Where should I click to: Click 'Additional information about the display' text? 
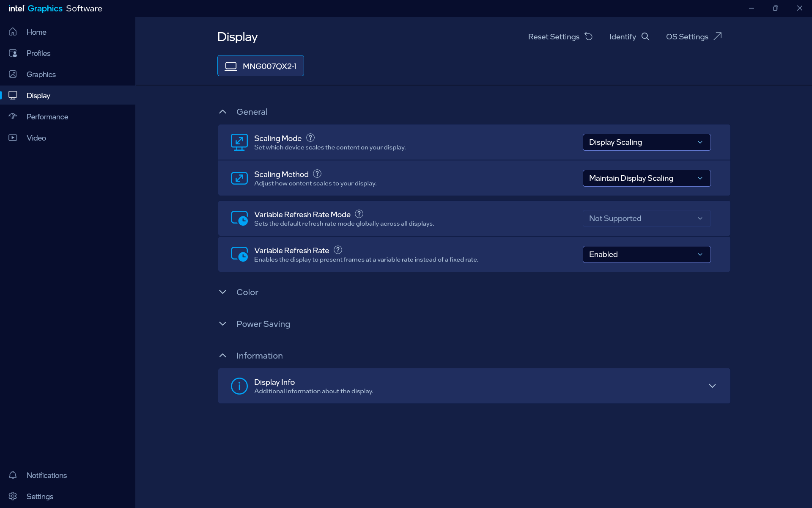tap(313, 391)
